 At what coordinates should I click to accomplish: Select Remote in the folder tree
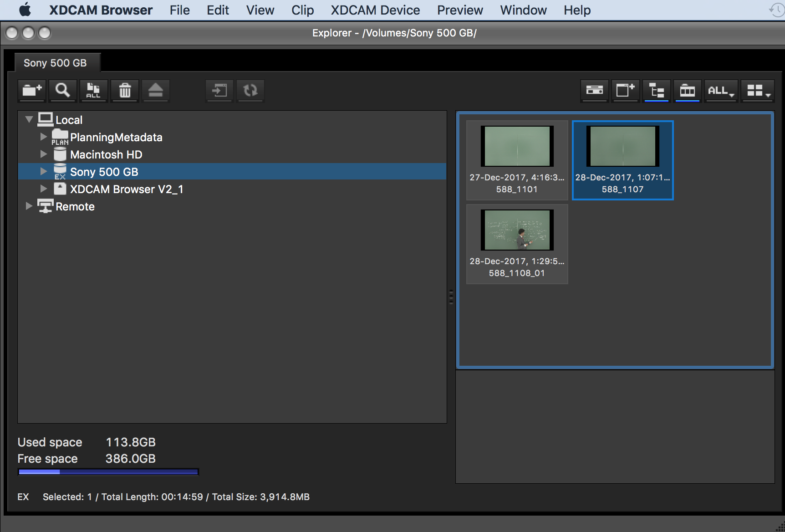pos(75,206)
